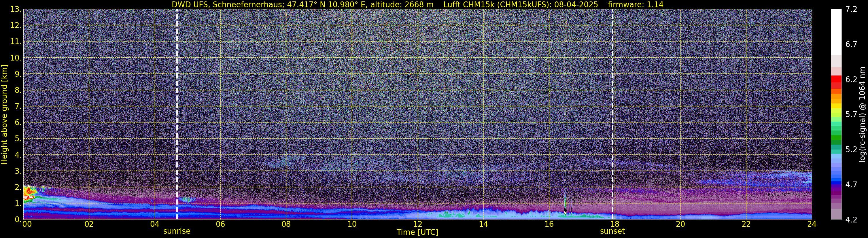
Task: Click the time axis tick label '14'
Action: [483, 224]
